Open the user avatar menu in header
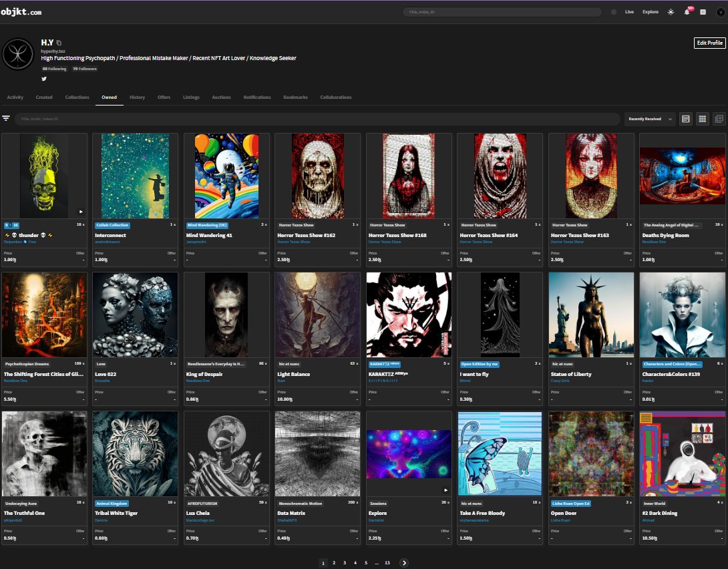728x569 pixels. [721, 12]
